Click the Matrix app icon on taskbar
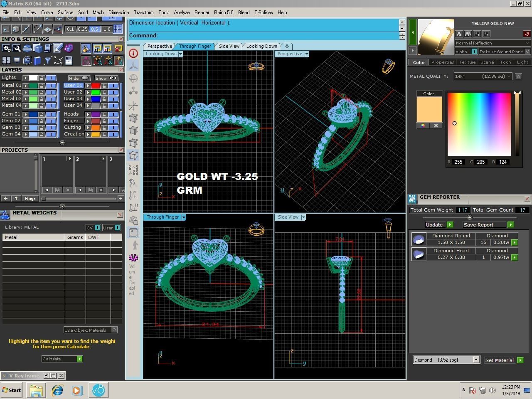The height and width of the screenshot is (399, 532). [x=99, y=390]
